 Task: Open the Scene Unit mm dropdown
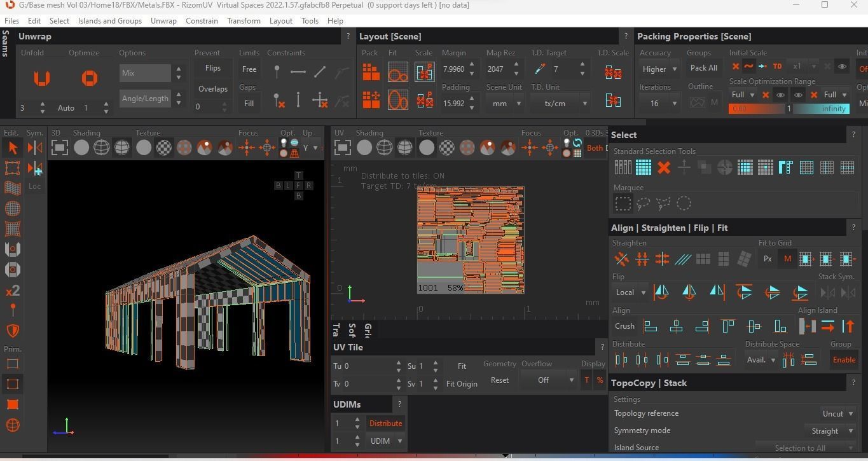click(504, 103)
